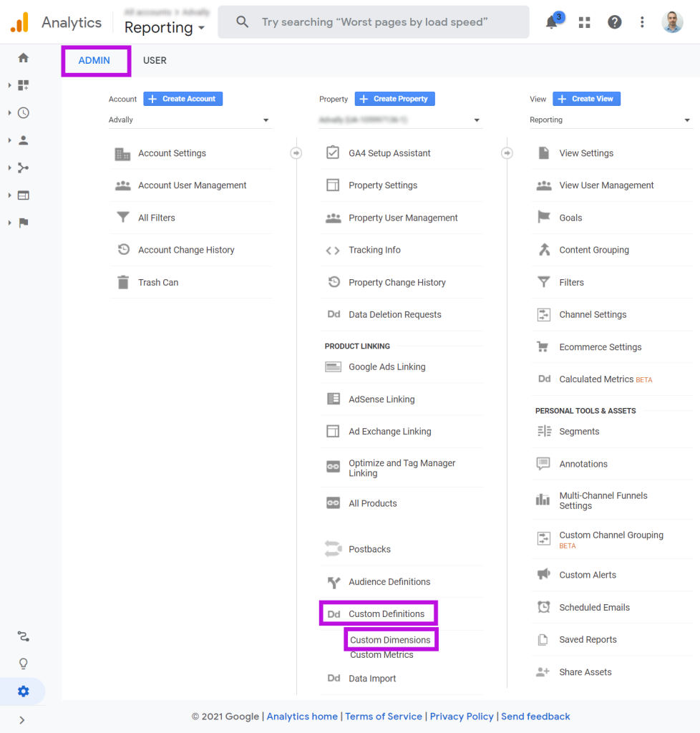Viewport: 700px width, 733px height.
Task: Click the account-to-property move arrow
Action: (x=296, y=153)
